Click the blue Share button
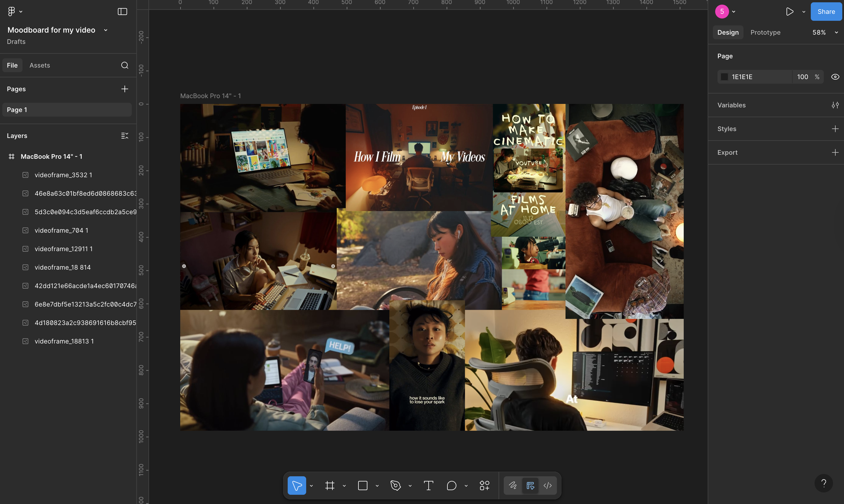Image resolution: width=844 pixels, height=504 pixels. pyautogui.click(x=826, y=12)
